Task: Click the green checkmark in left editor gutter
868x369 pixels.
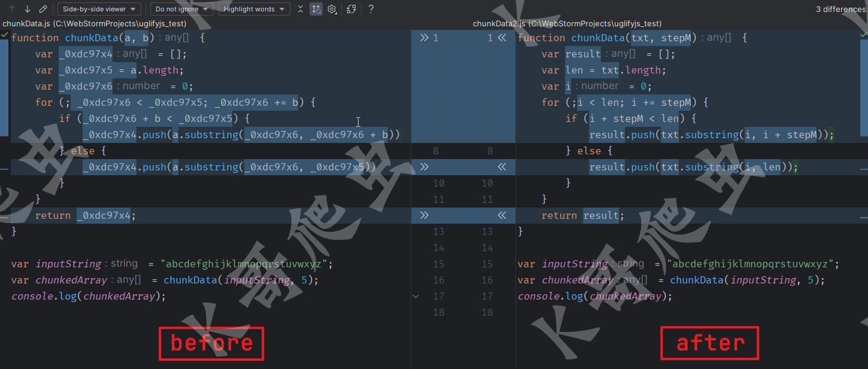Action: [5, 35]
